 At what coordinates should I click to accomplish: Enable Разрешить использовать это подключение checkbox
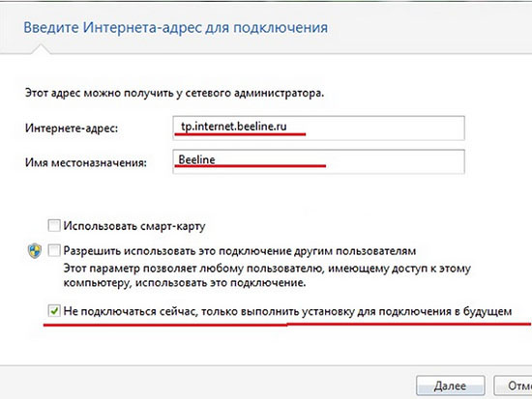coord(54,251)
